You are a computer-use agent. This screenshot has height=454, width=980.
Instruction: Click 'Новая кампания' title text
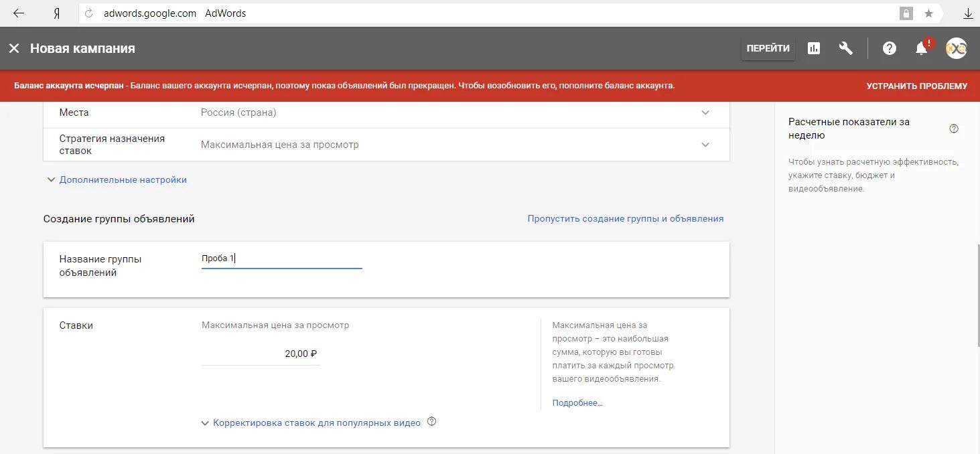click(82, 48)
